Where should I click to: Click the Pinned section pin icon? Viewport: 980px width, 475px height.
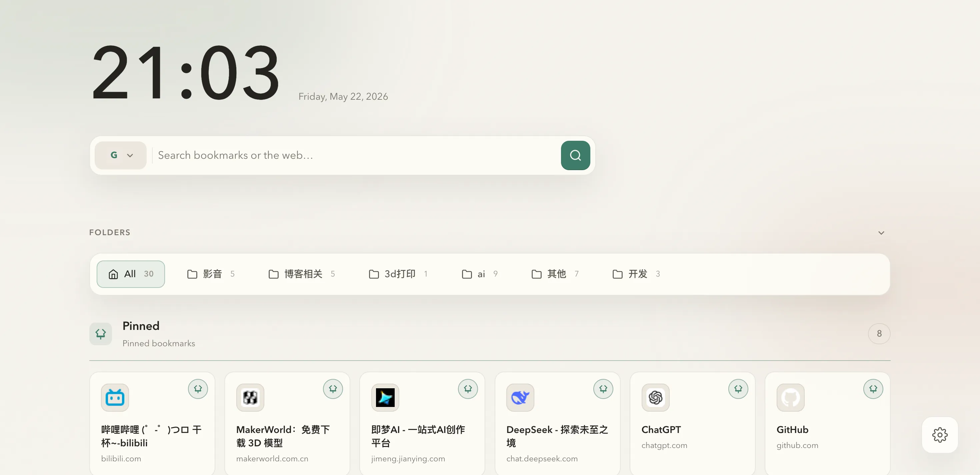(100, 334)
